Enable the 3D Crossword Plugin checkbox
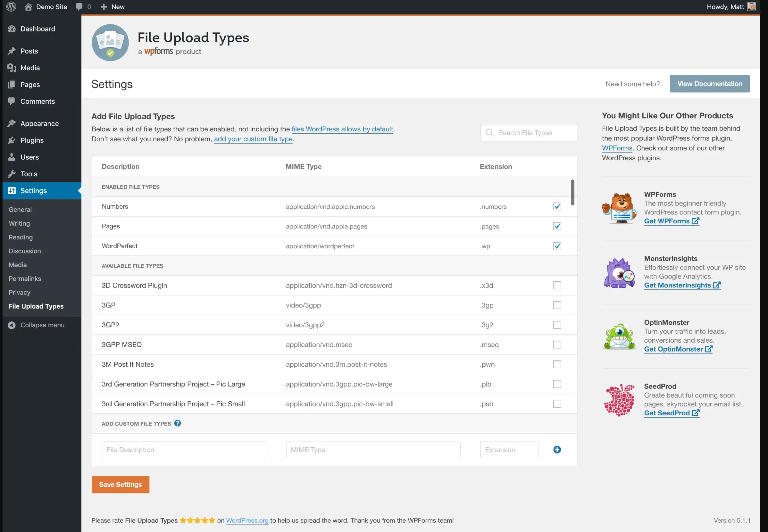The width and height of the screenshot is (768, 532). tap(557, 285)
